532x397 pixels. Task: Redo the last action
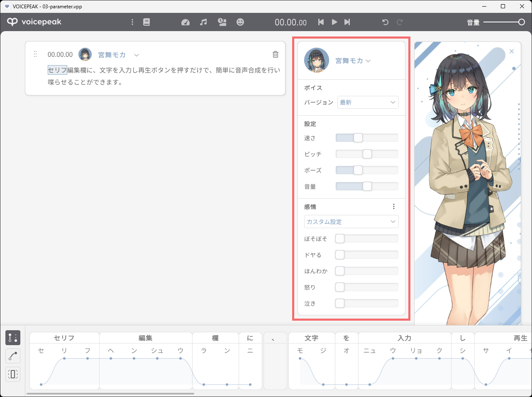pos(400,22)
